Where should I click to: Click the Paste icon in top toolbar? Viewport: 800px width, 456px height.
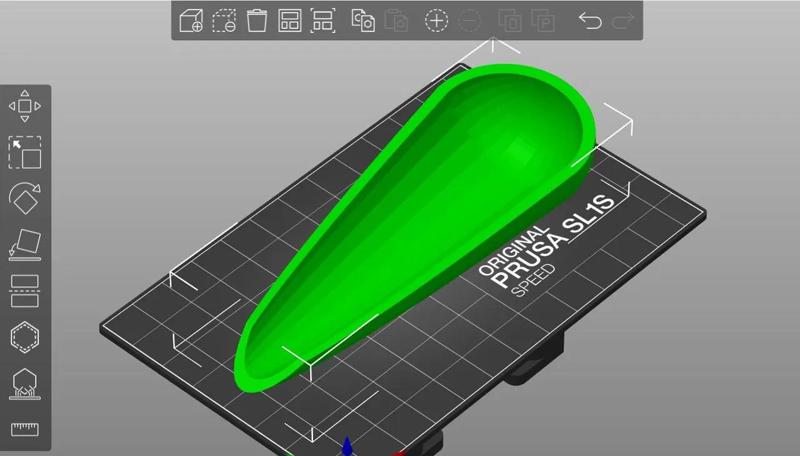396,21
